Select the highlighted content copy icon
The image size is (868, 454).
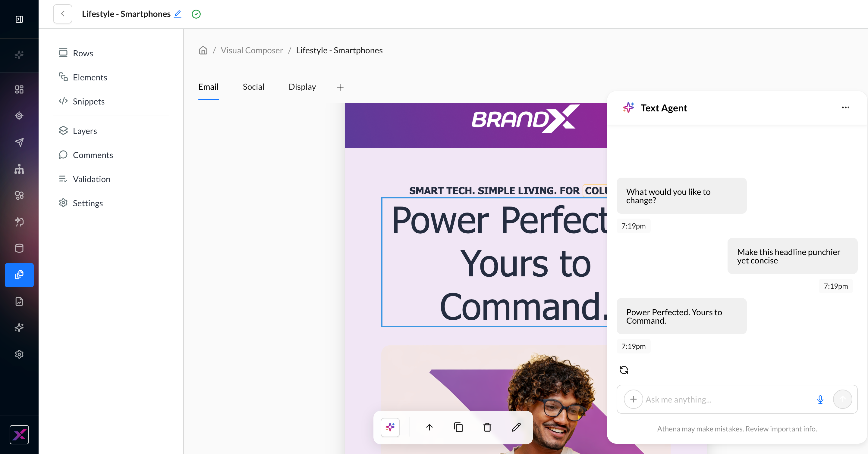pos(19,275)
